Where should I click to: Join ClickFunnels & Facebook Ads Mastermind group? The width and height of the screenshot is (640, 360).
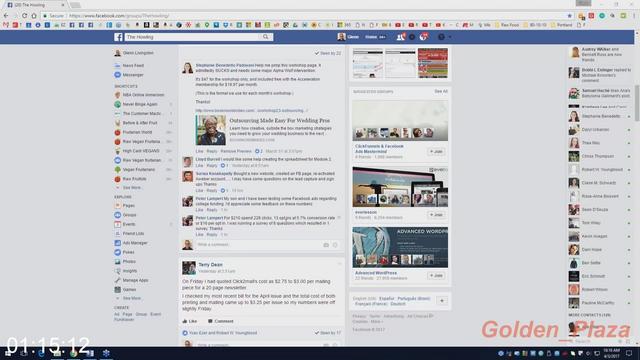[436, 151]
